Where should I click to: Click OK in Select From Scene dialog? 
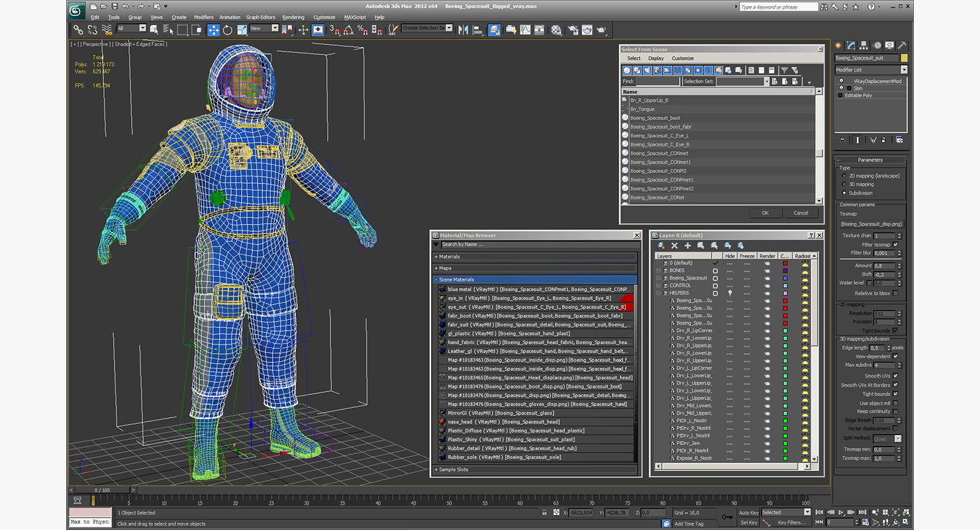coord(765,213)
